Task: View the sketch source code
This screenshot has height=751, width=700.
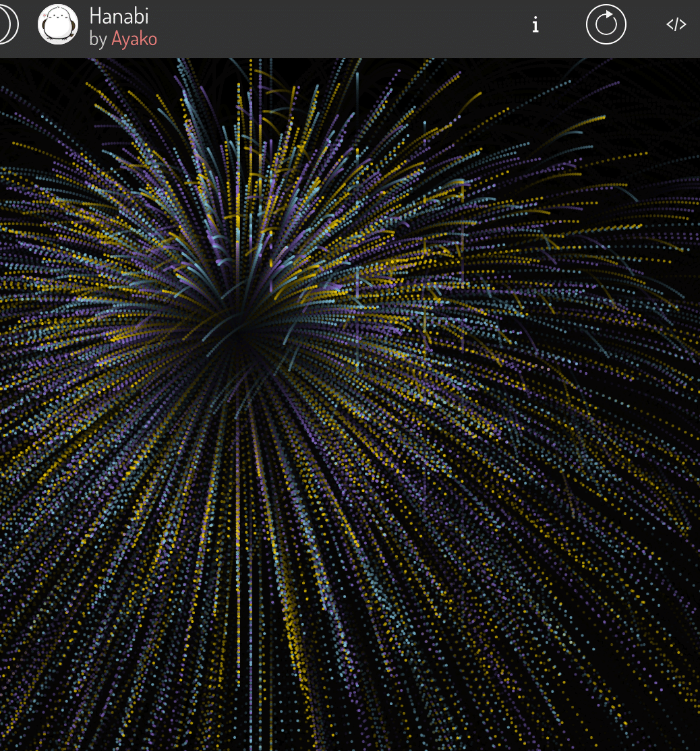Action: click(x=676, y=24)
